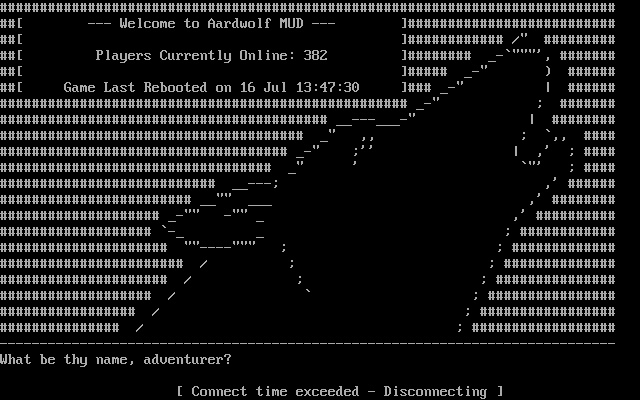Screen dimensions: 640x400
Task: Click the reboot date 16 Jul
Action: [x=259, y=87]
